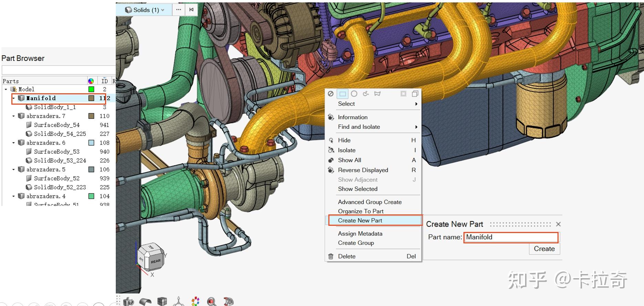
Task: Select the rectangle window selection icon
Action: (x=343, y=94)
